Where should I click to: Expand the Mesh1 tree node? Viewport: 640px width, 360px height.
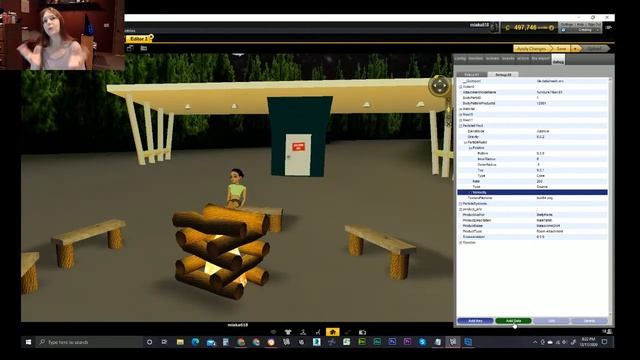tap(460, 120)
